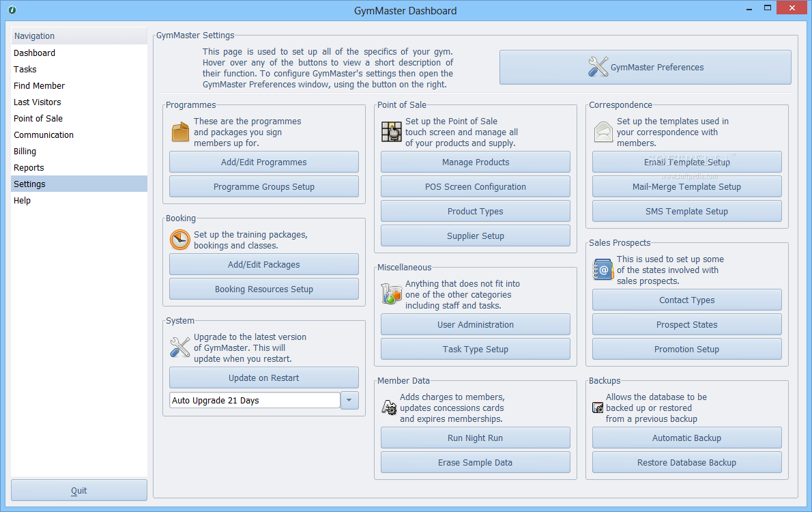812x512 pixels.
Task: Open Booking Resources Setup
Action: [263, 289]
